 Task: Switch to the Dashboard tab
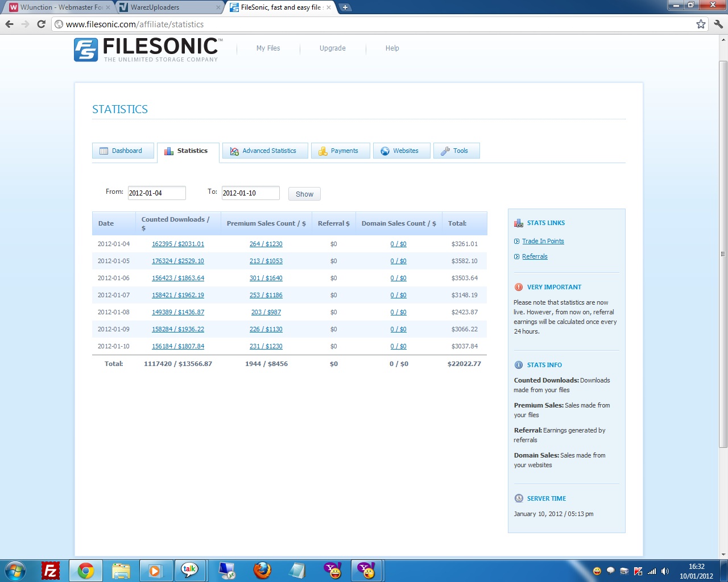click(x=123, y=151)
